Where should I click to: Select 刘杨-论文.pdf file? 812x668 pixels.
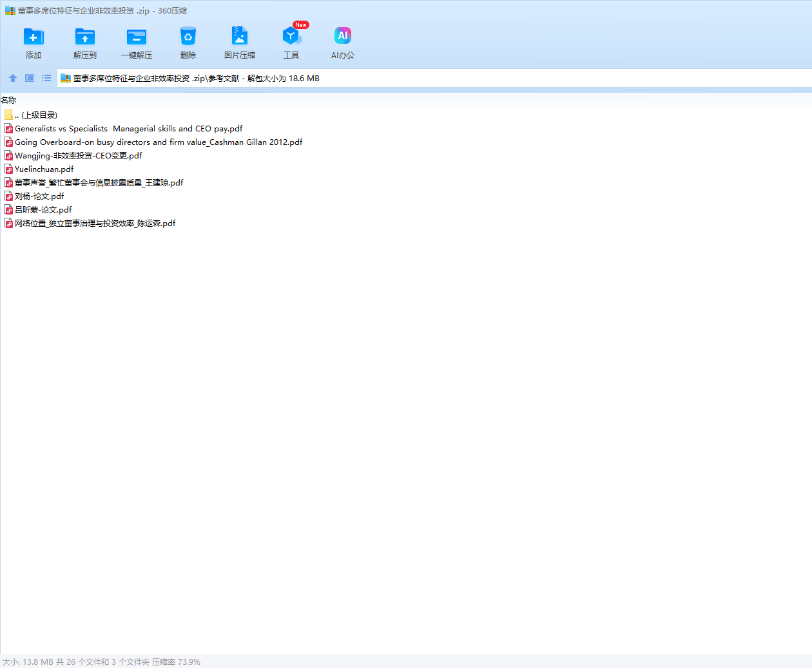[x=39, y=196]
